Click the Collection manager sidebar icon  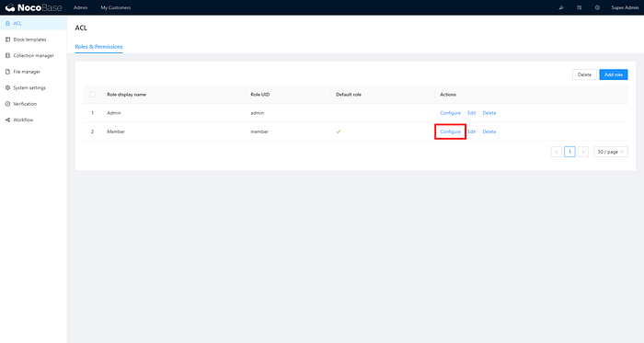7,55
